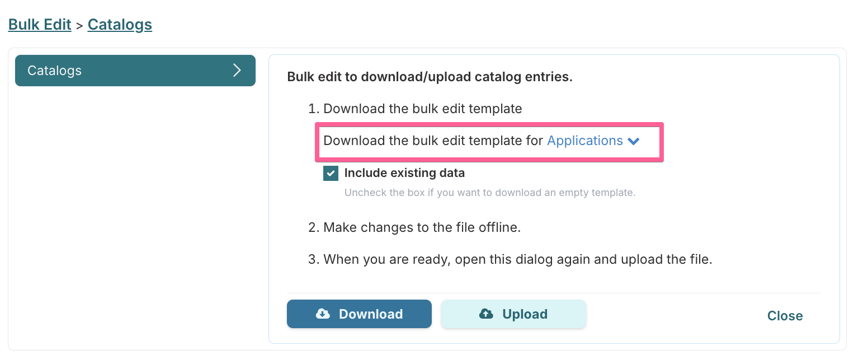868x364 pixels.
Task: Open the Applications template type dropdown
Action: point(593,141)
